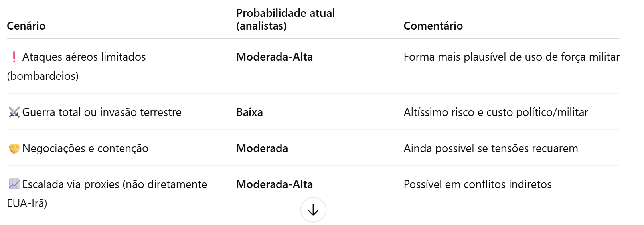Click the rising chart icon
Screen dimensions: 644x225
14,184
